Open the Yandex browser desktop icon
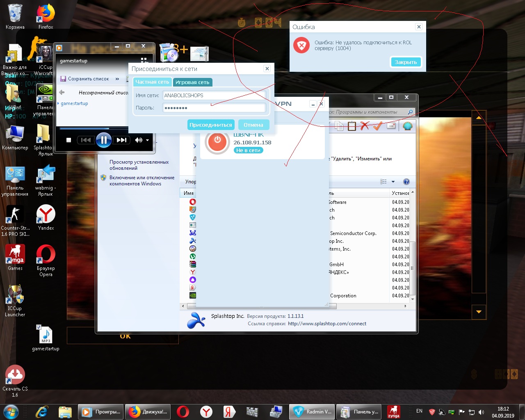The height and width of the screenshot is (420, 525). coord(46,218)
